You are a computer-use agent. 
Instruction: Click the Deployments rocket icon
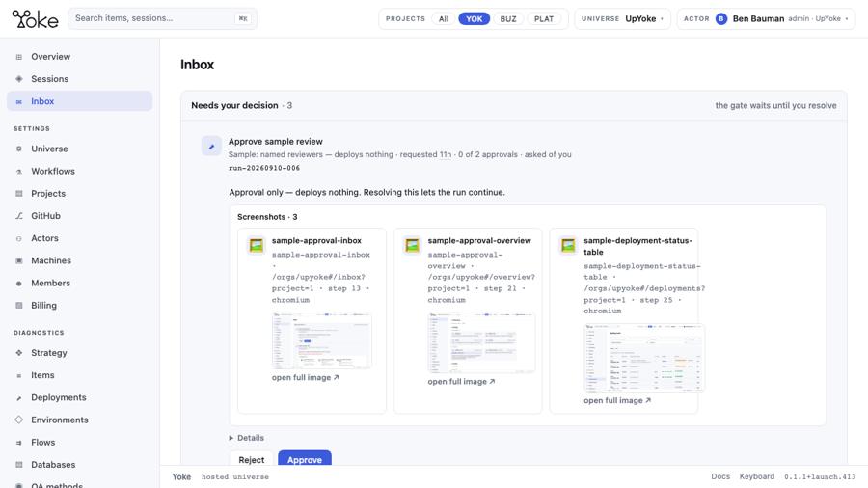[x=19, y=397]
